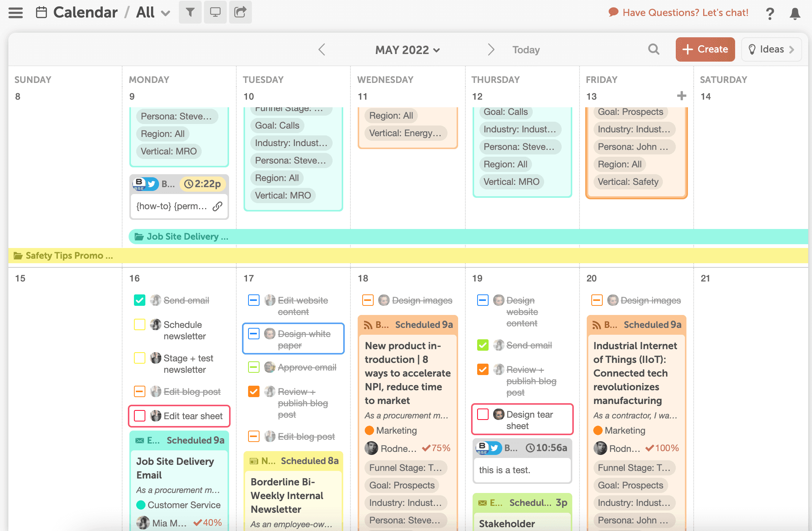Click the search icon on calendar

[x=653, y=49]
